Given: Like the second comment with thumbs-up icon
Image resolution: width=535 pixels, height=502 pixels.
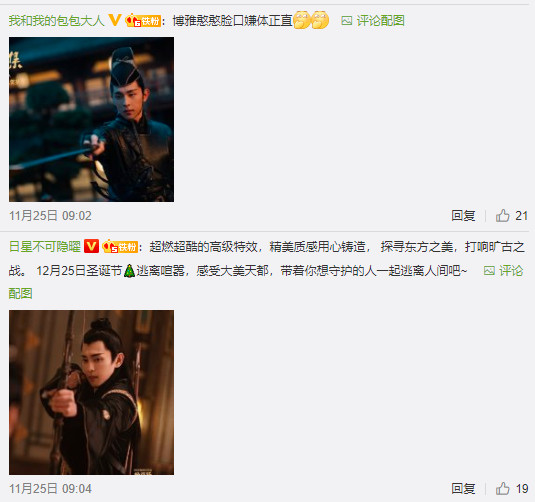Looking at the screenshot, I should click(502, 488).
